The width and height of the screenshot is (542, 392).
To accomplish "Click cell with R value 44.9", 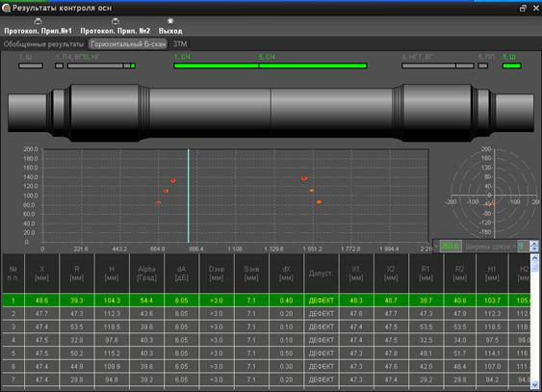I will coord(77,366).
